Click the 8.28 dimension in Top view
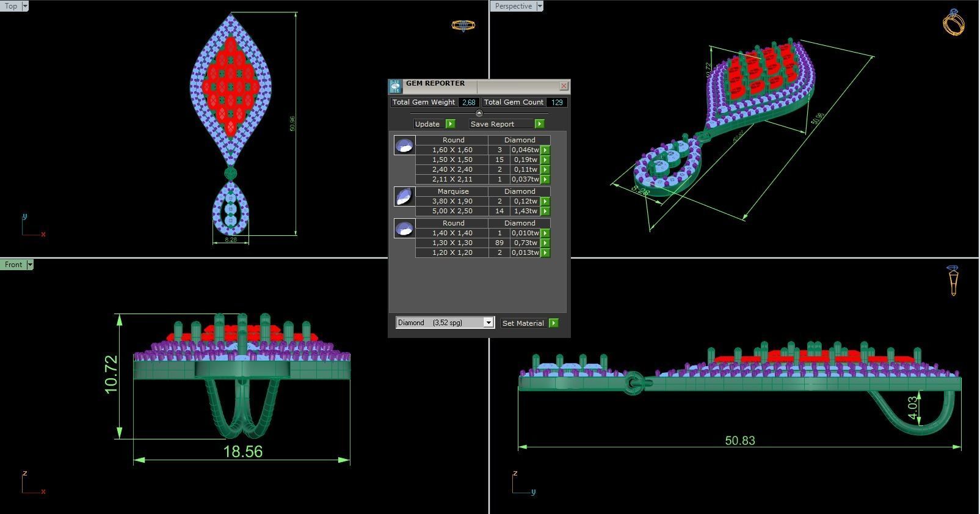 point(231,240)
